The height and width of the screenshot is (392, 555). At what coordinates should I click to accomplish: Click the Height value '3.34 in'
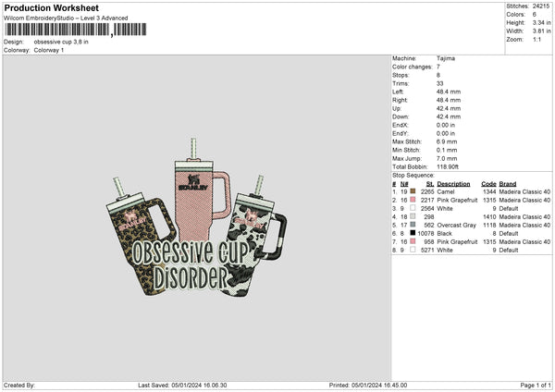pos(541,22)
